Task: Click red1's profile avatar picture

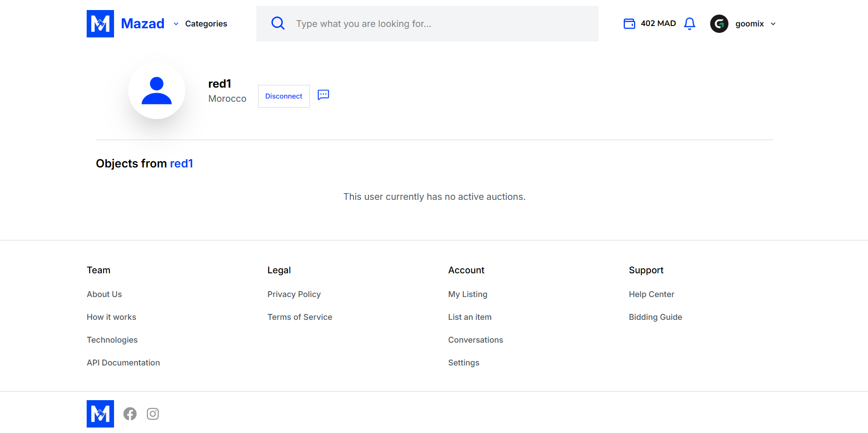Action: (x=156, y=90)
